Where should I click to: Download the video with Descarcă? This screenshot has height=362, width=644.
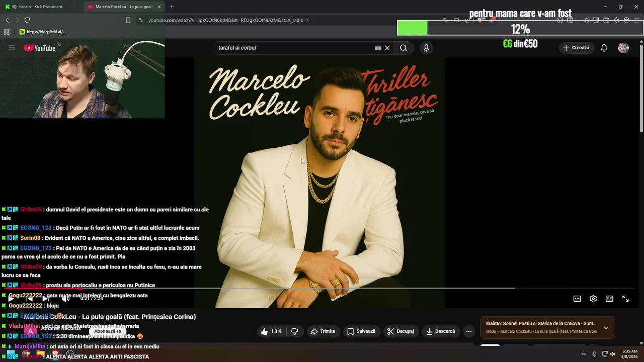coord(440,331)
